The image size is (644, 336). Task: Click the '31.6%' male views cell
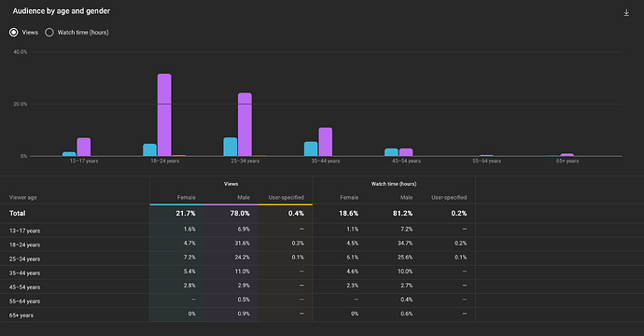coord(242,244)
